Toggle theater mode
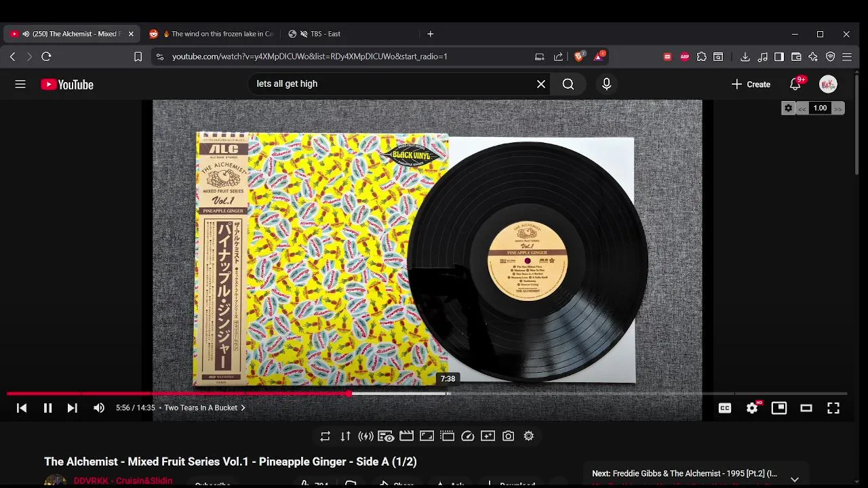Viewport: 868px width, 488px height. pos(806,408)
